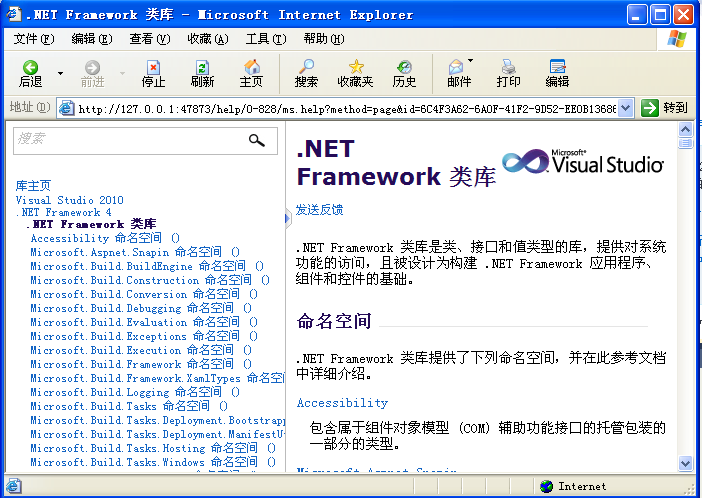
Task: Open the 文件(F) menu
Action: 34,39
